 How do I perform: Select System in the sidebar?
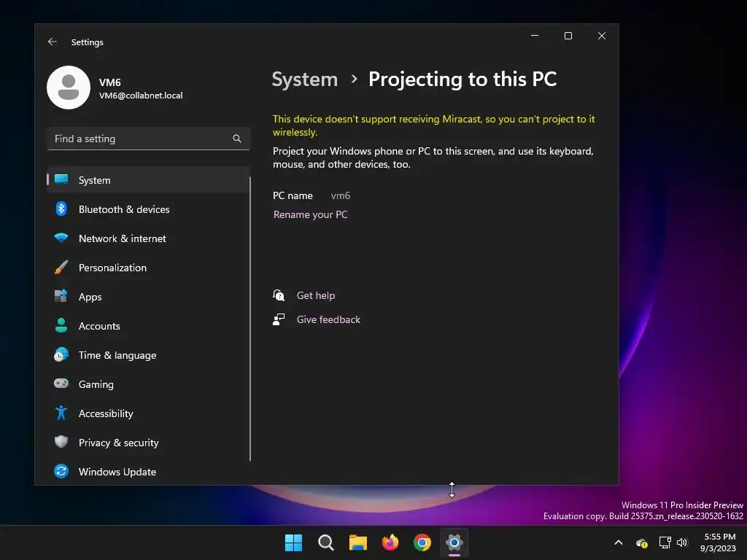pos(148,180)
